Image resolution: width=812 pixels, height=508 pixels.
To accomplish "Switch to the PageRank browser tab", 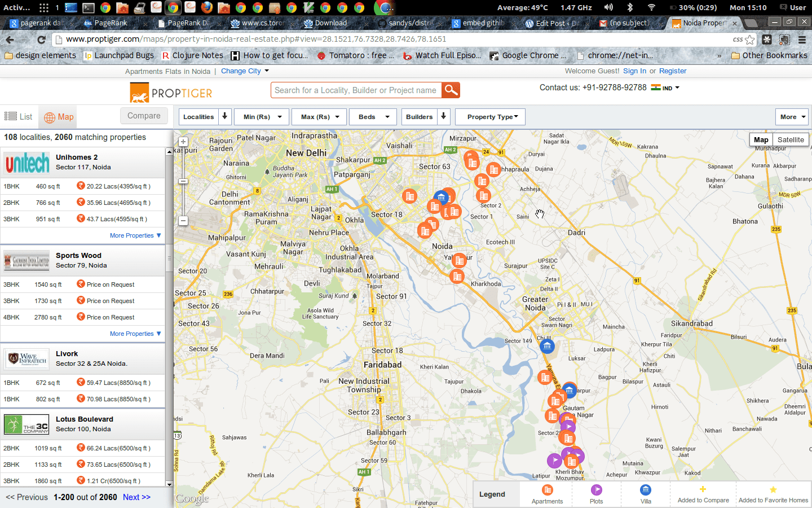I will (x=110, y=23).
